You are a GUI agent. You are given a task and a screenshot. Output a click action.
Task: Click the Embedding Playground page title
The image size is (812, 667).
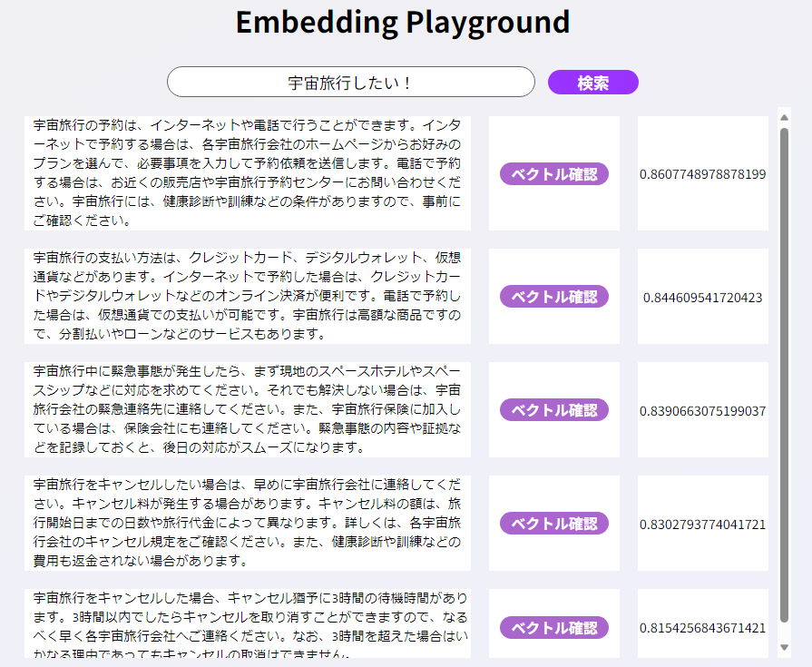[x=403, y=22]
